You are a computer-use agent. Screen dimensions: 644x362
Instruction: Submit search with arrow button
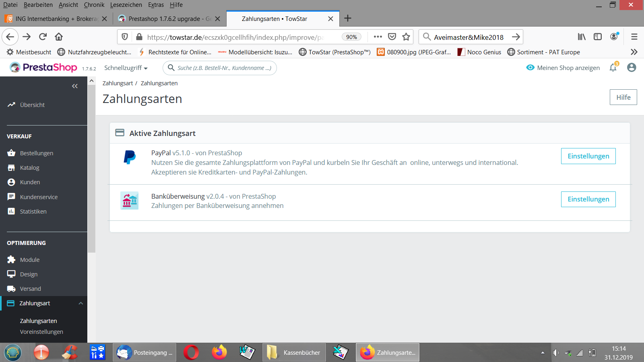(516, 37)
